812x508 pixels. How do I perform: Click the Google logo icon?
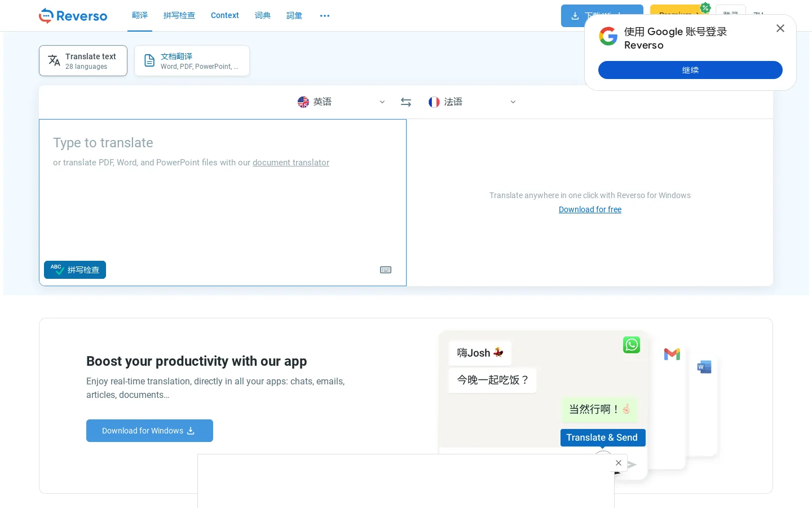pos(608,37)
